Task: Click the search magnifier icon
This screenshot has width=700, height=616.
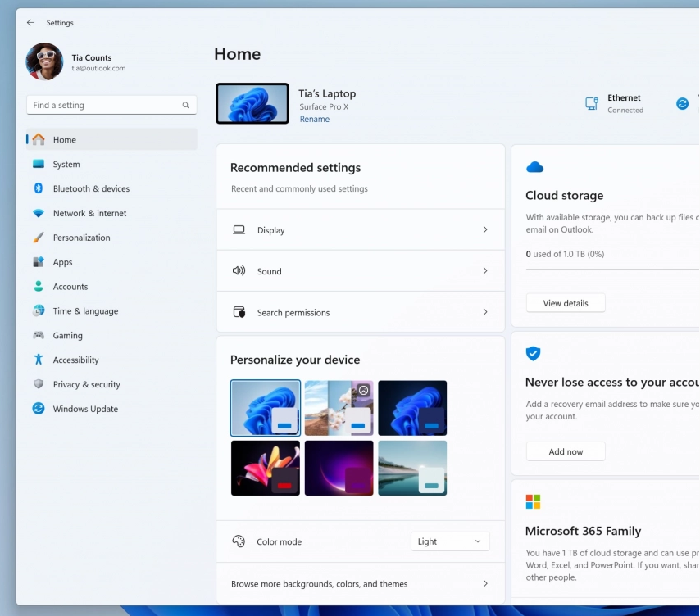Action: click(186, 106)
